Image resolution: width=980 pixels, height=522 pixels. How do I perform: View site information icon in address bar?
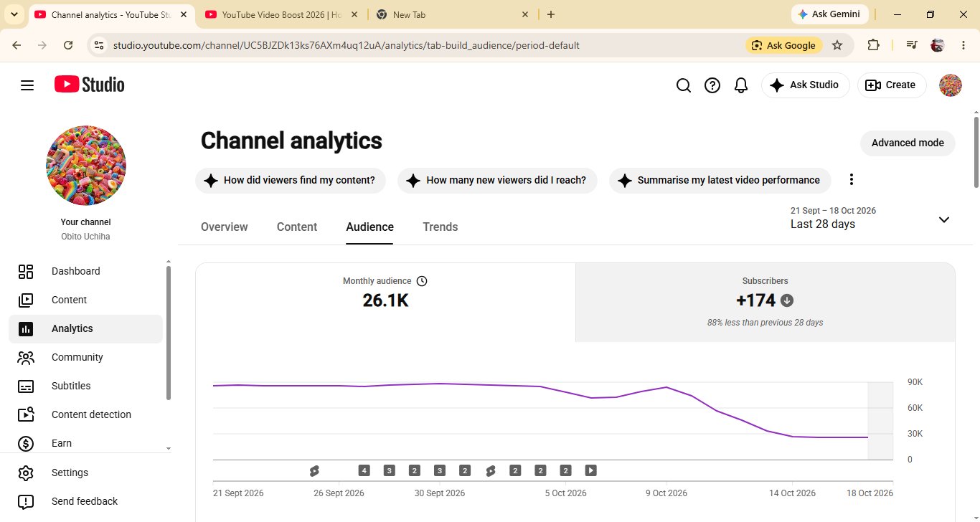(100, 45)
